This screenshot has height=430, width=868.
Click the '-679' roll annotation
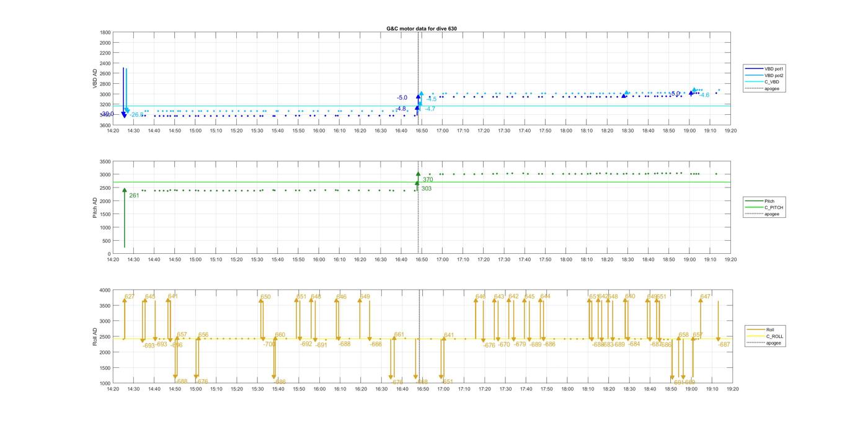pyautogui.click(x=520, y=344)
